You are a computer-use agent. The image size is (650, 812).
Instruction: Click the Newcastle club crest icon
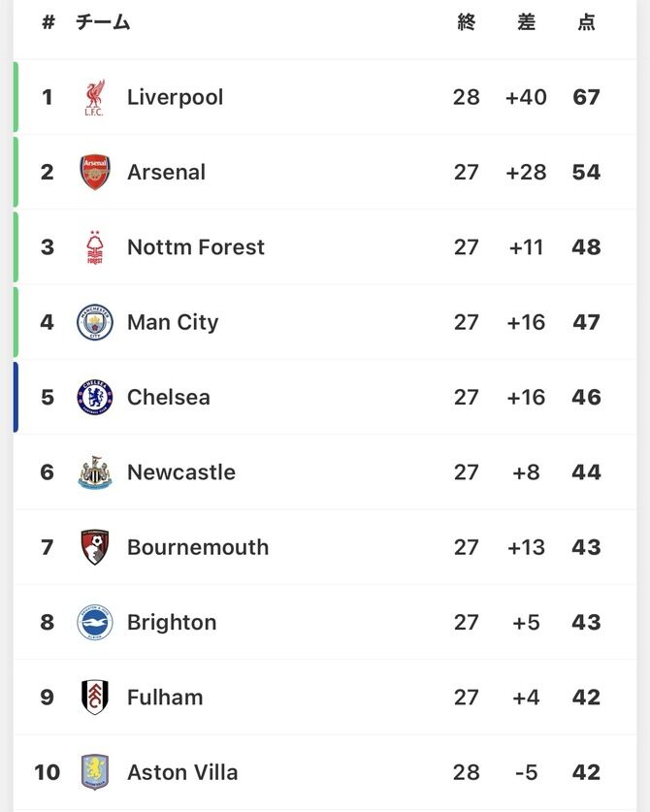(x=95, y=472)
